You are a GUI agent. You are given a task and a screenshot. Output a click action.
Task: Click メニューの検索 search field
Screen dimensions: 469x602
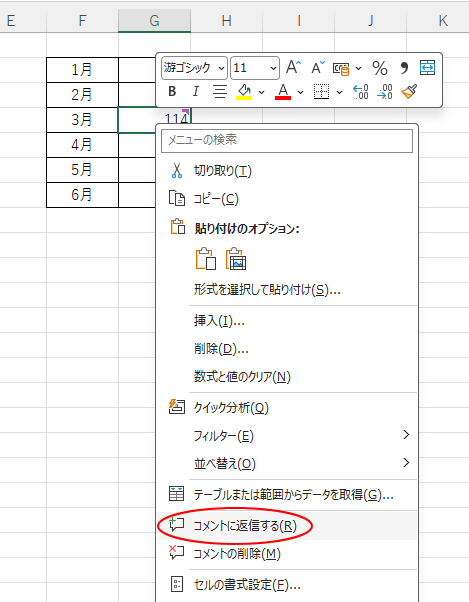pos(287,141)
